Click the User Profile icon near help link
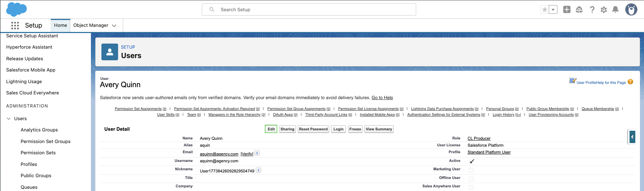 [573, 81]
